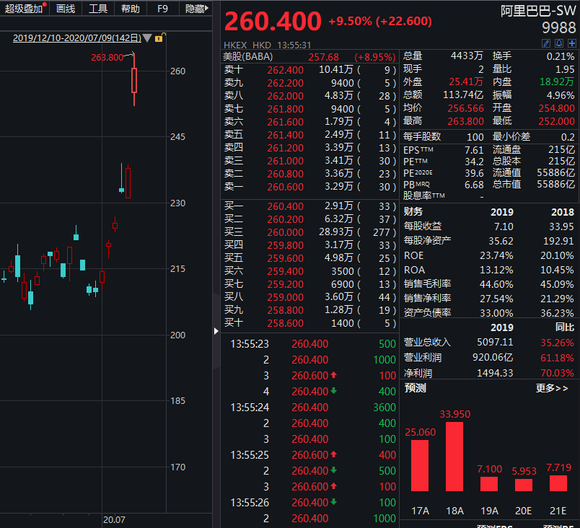Click the bell alert icon under 9988
The height and width of the screenshot is (528, 580).
[x=559, y=43]
